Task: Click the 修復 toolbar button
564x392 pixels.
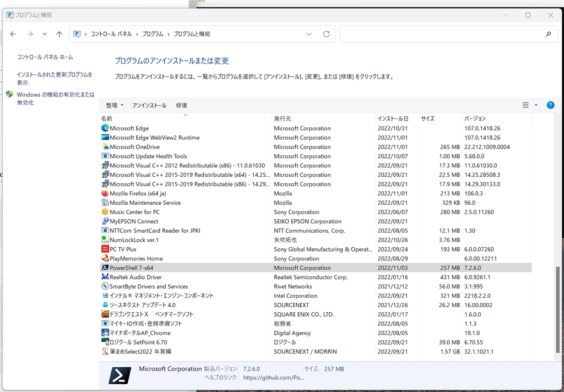Action: coord(181,105)
